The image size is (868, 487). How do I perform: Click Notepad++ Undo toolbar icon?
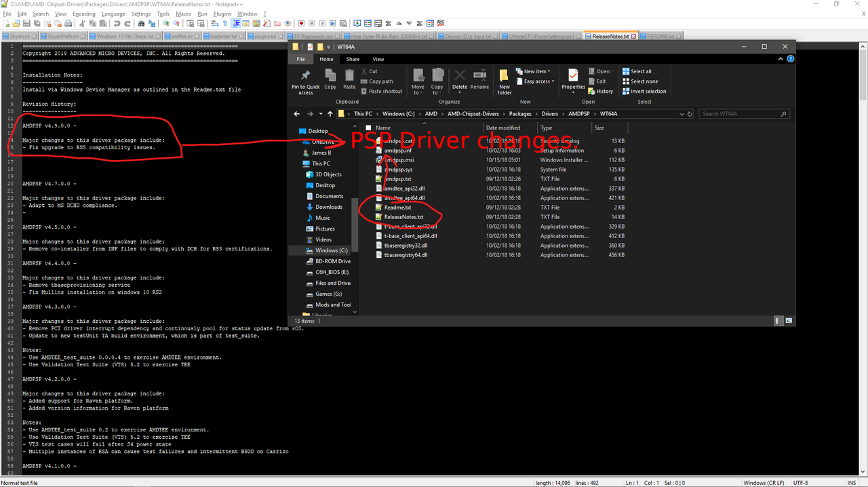(117, 23)
